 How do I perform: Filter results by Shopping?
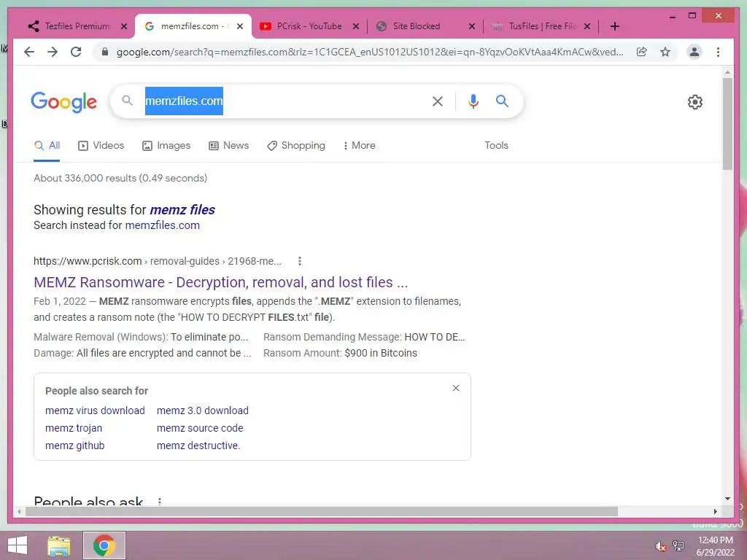click(x=296, y=146)
